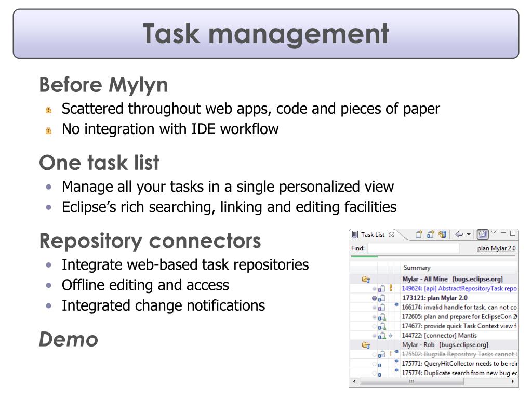Select the Task List tab
Viewport: 532px width, 399px height.
(x=373, y=234)
